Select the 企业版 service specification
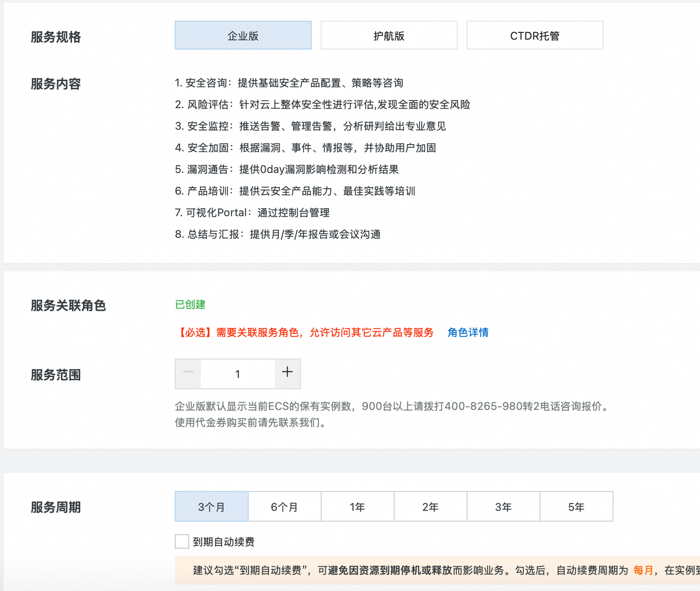 243,35
